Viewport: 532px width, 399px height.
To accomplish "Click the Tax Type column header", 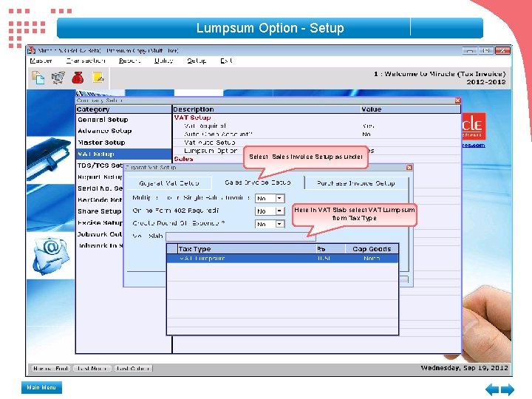I will (247, 249).
